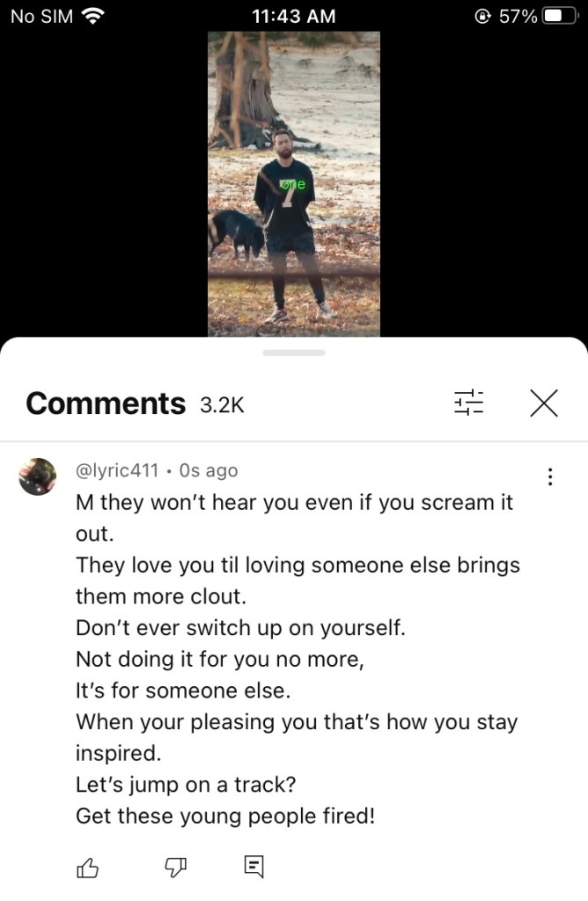
Task: Tap the 11:43 AM clock in status bar
Action: [293, 16]
